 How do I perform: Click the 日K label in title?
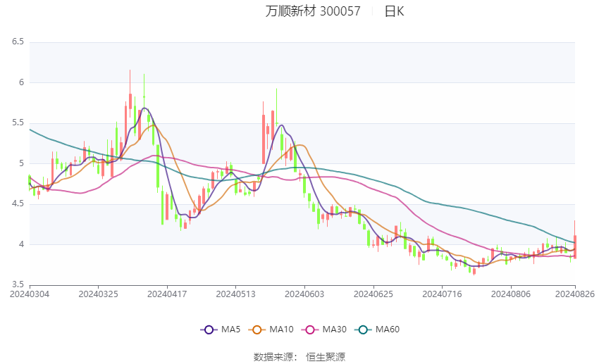click(x=394, y=11)
